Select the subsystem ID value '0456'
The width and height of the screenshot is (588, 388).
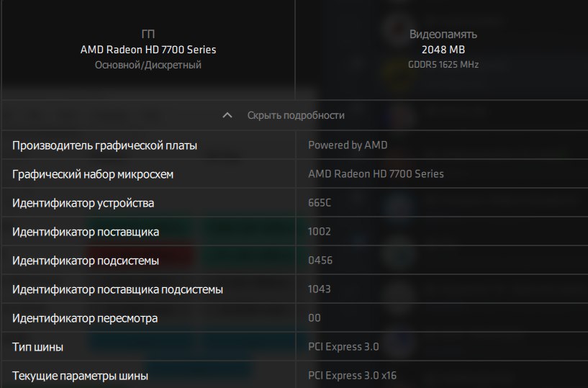pyautogui.click(x=320, y=261)
